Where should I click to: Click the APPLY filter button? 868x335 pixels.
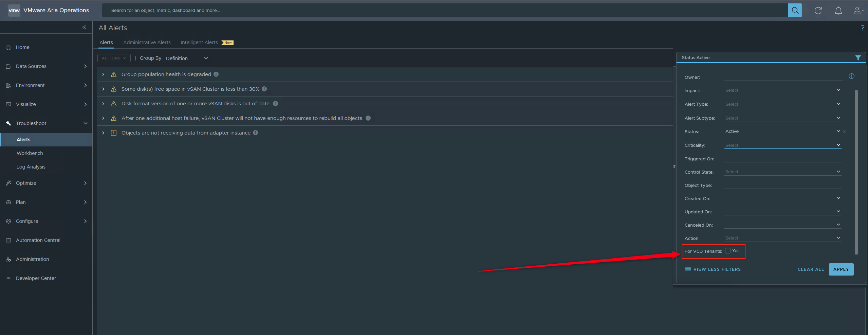pyautogui.click(x=841, y=269)
